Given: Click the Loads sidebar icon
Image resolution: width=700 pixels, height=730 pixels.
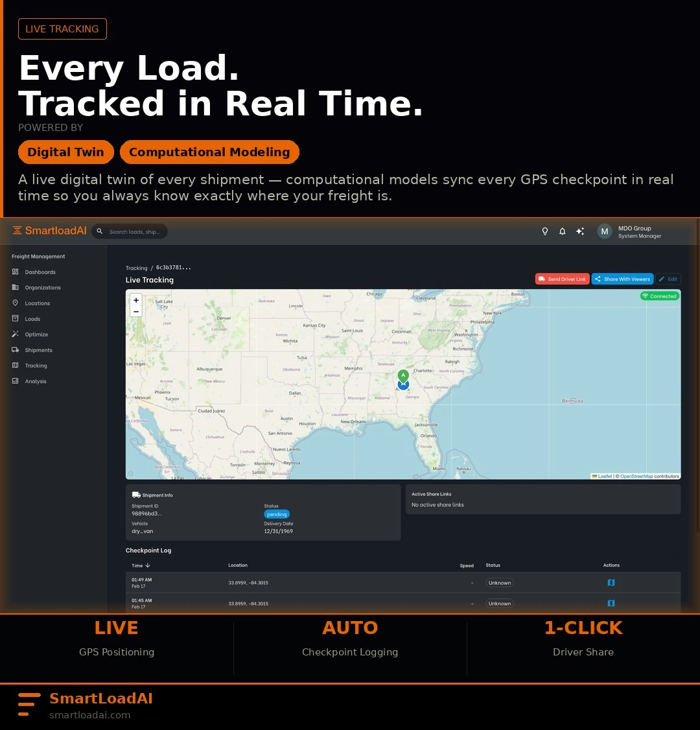Looking at the screenshot, I should pyautogui.click(x=16, y=318).
